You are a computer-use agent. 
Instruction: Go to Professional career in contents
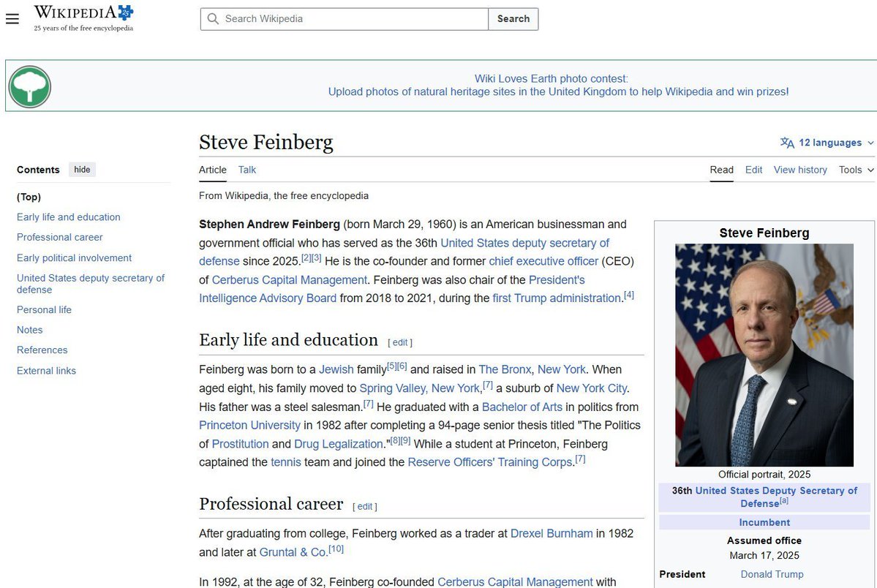pyautogui.click(x=59, y=237)
